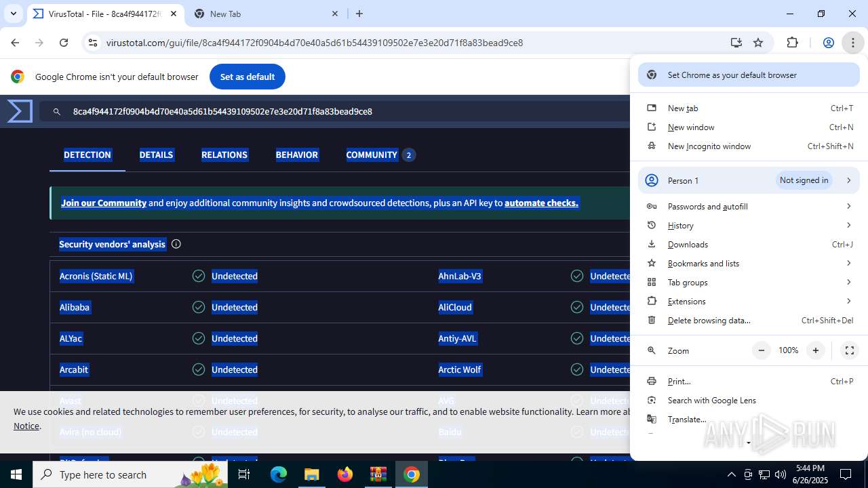Open the RELATIONS tab
Image resolution: width=868 pixels, height=488 pixels.
tap(224, 155)
